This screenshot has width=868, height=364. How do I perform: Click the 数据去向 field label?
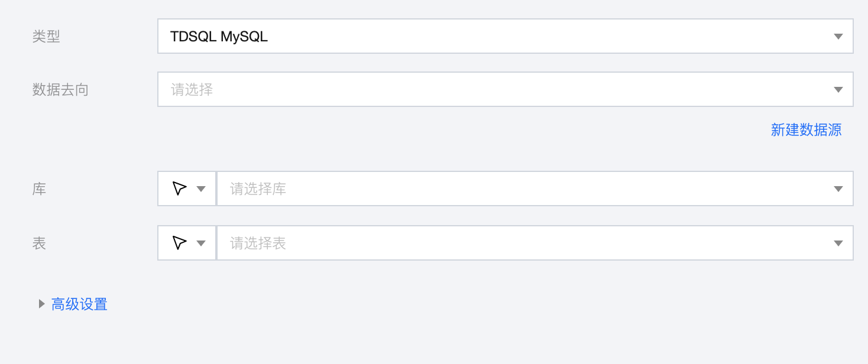click(x=60, y=90)
